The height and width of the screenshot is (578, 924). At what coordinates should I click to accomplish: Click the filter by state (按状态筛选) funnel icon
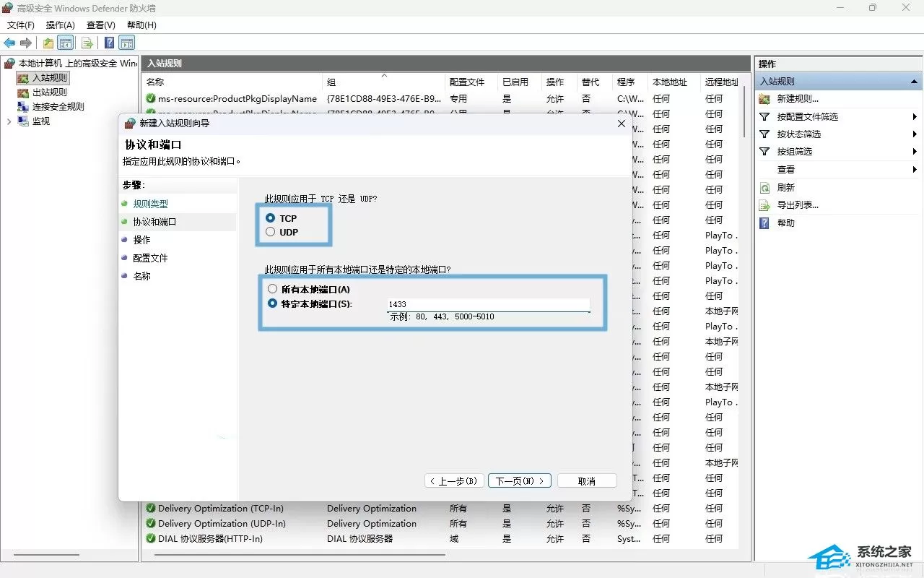[x=765, y=134]
